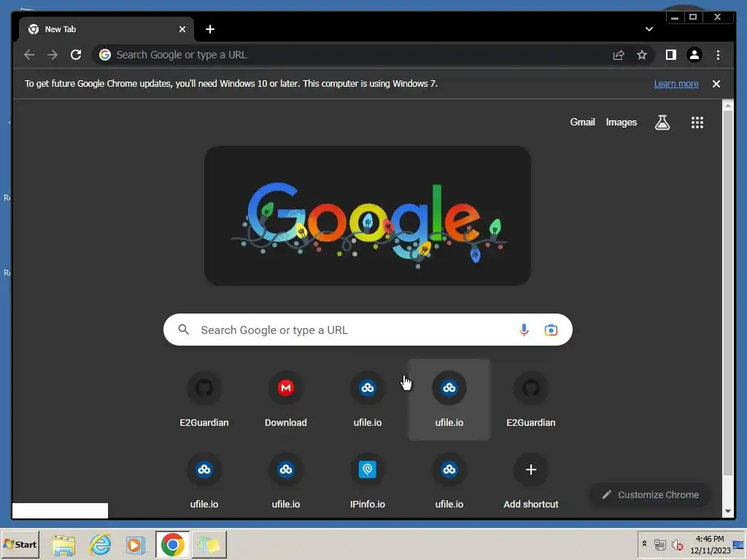Select the New Tab tab

107,29
